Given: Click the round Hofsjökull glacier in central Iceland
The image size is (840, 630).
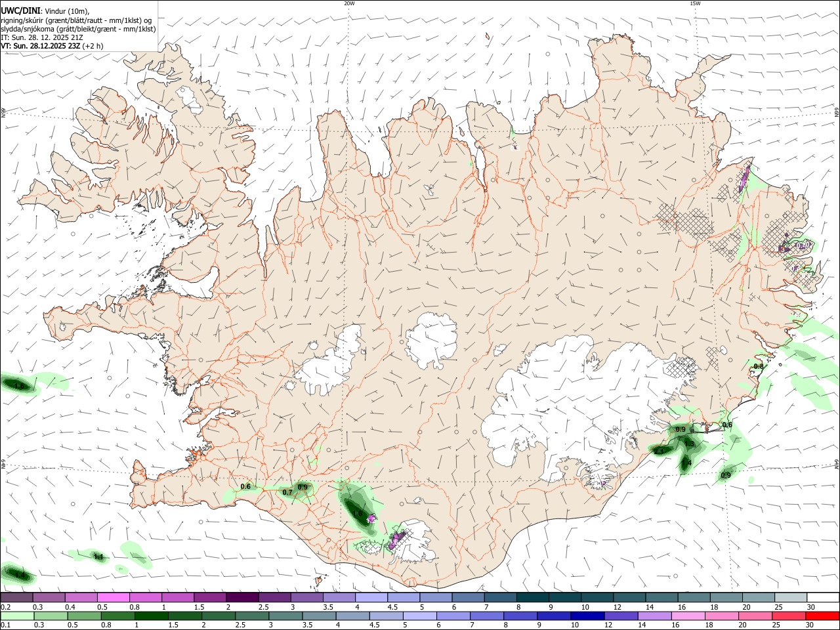Looking at the screenshot, I should coord(432,340).
